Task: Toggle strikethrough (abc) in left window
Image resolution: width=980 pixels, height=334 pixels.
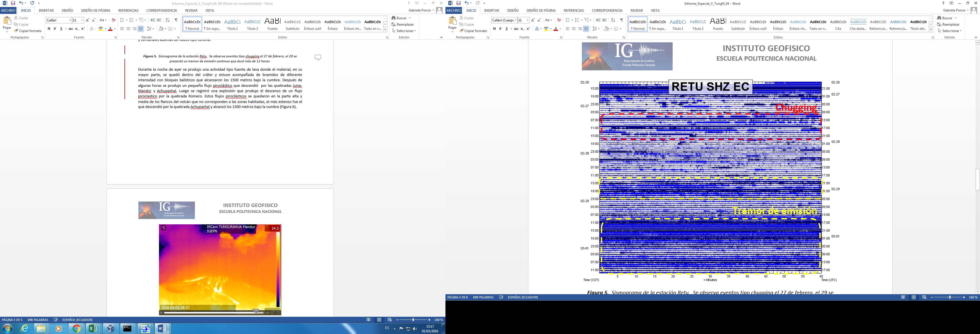Action: [x=71, y=29]
